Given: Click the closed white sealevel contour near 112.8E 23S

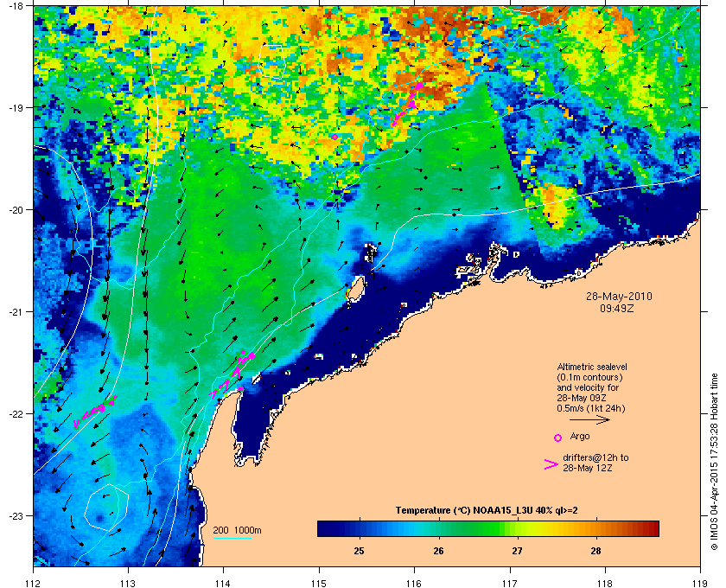Looking at the screenshot, I should (x=106, y=507).
